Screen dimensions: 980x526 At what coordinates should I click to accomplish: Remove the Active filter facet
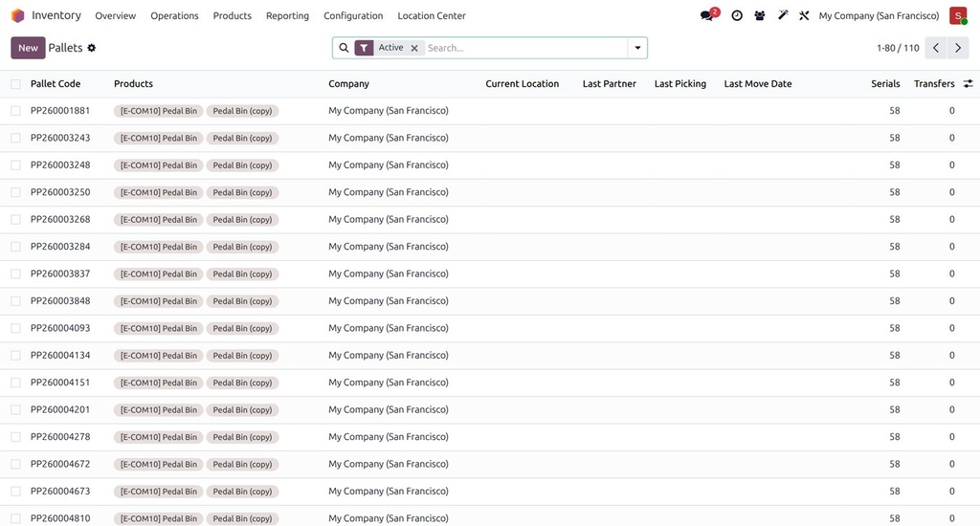pos(414,48)
